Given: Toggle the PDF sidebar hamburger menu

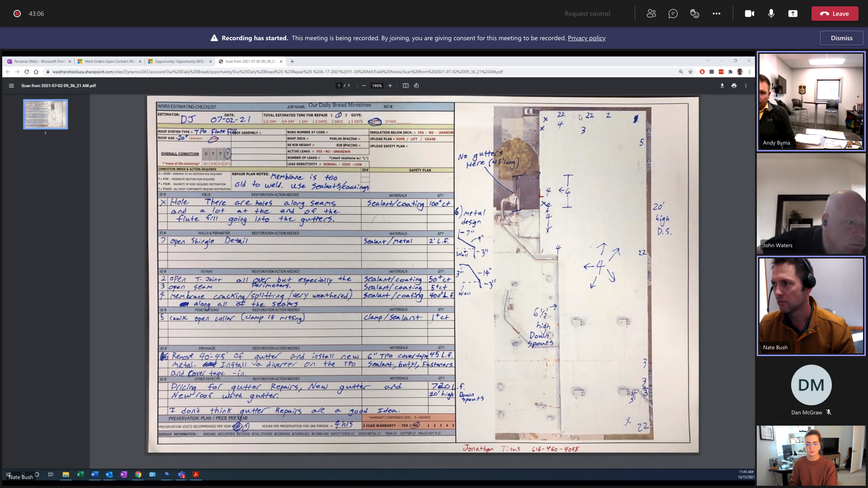Looking at the screenshot, I should pos(11,85).
